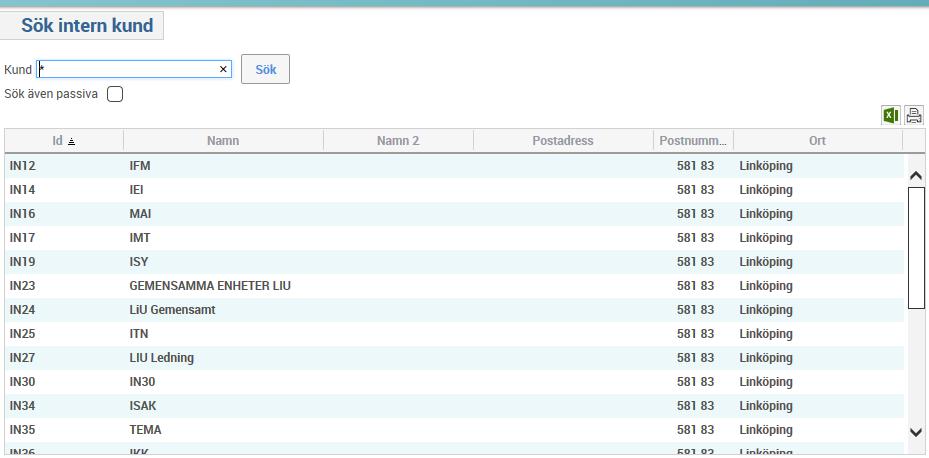Select row IN34
The height and width of the screenshot is (458, 929).
coord(454,406)
